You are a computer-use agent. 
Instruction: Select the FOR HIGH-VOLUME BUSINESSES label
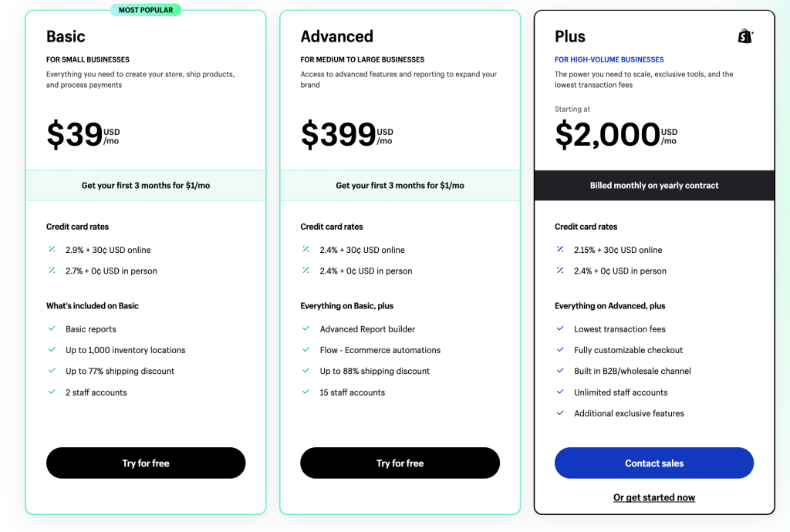(x=609, y=59)
